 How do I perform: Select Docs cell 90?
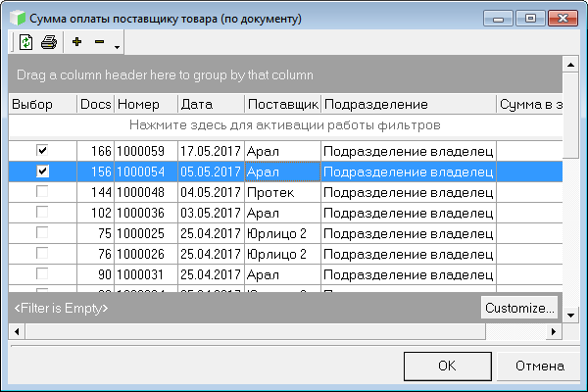pos(96,275)
